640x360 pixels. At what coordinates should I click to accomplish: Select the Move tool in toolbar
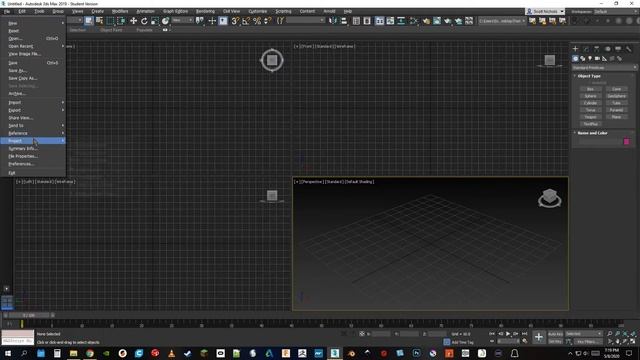click(x=133, y=21)
